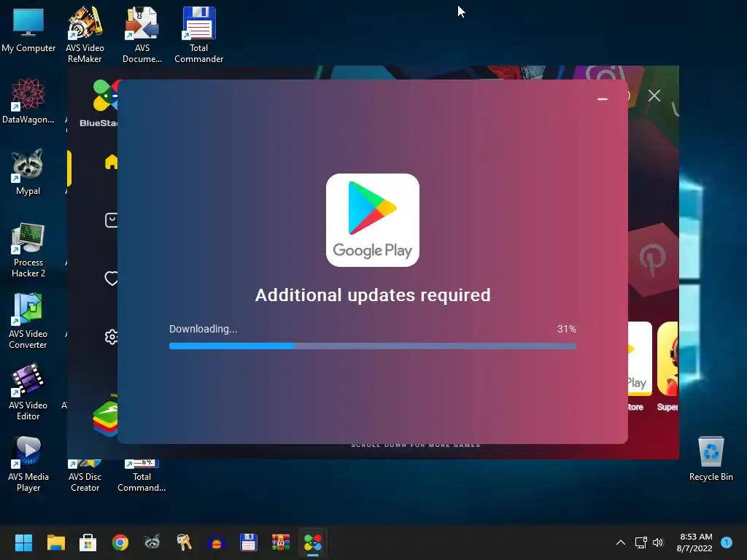Open BlueStacks favorites heart icon
The height and width of the screenshot is (560, 747).
click(112, 278)
